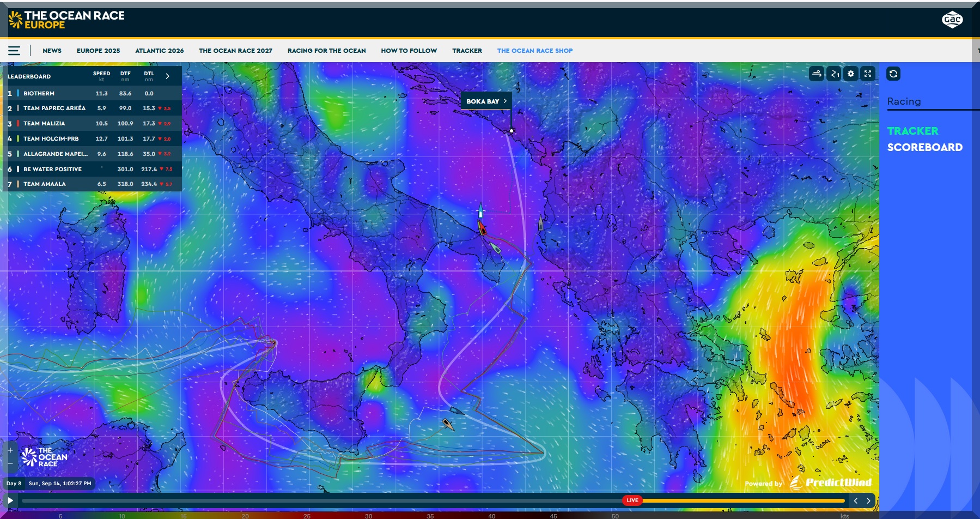Switch to the Scoreboard view
The height and width of the screenshot is (519, 980).
tap(924, 147)
